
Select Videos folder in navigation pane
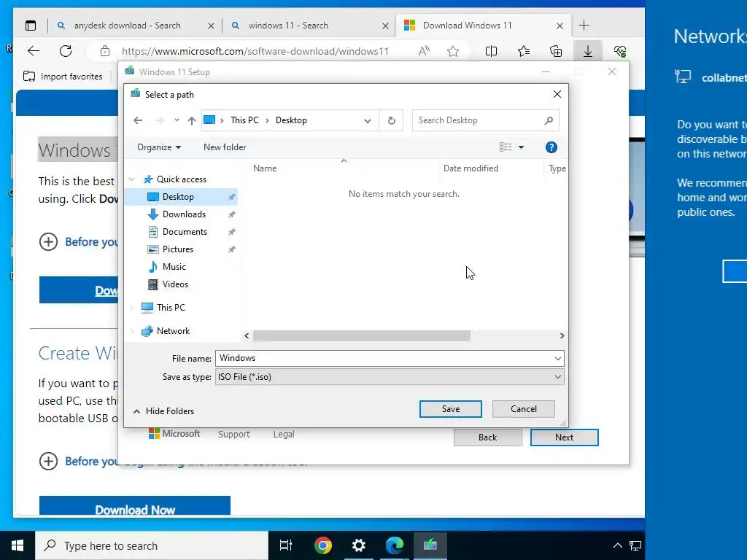[175, 284]
